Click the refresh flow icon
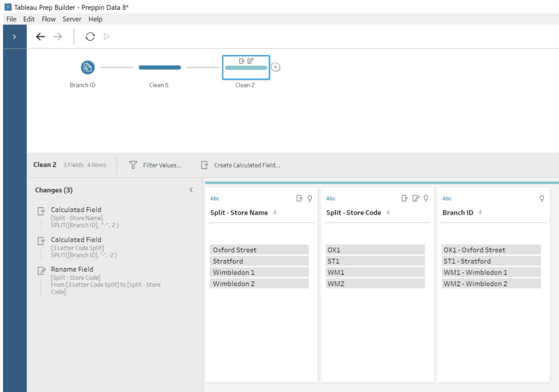 90,37
